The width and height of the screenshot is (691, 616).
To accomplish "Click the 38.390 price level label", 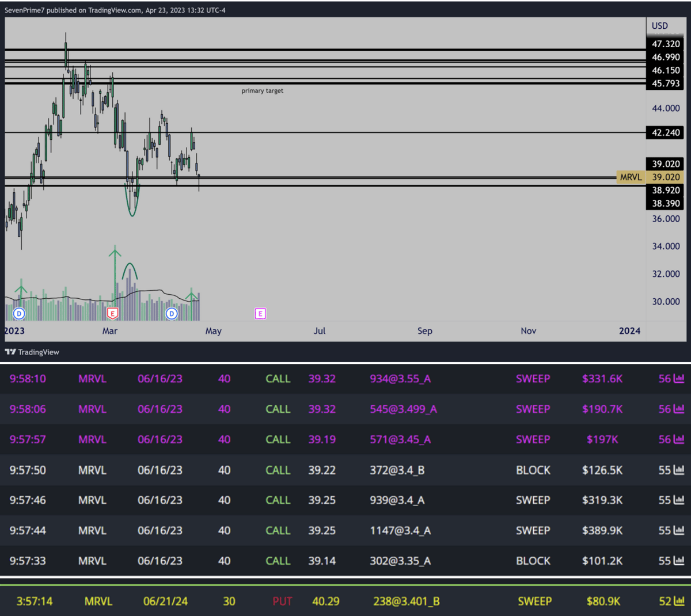I will click(666, 203).
